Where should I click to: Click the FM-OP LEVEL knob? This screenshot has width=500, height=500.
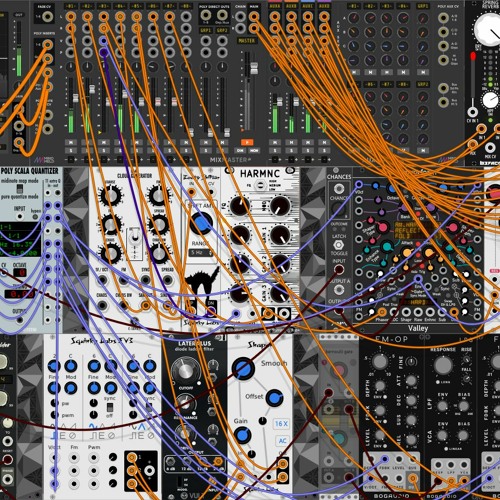pos(380,435)
